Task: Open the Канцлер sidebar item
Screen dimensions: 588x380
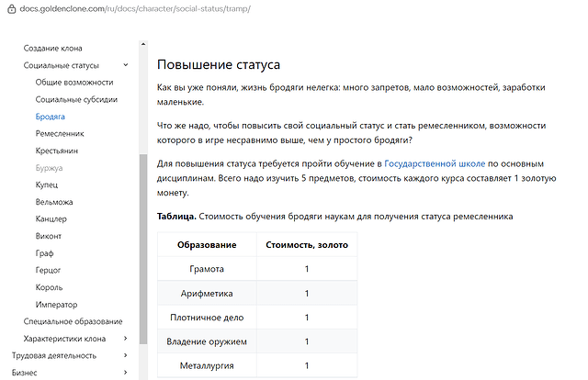Action: 51,219
